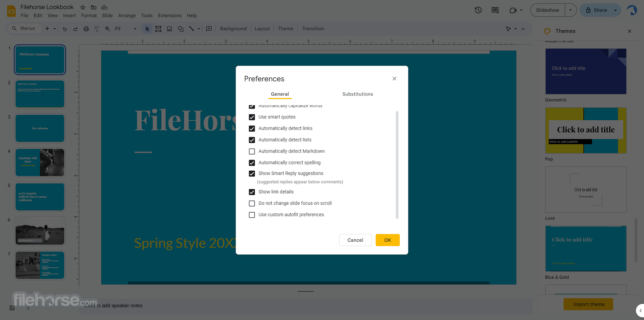Viewport: 644px width, 320px height.
Task: Open the Share options dropdown arrow
Action: (x=615, y=10)
